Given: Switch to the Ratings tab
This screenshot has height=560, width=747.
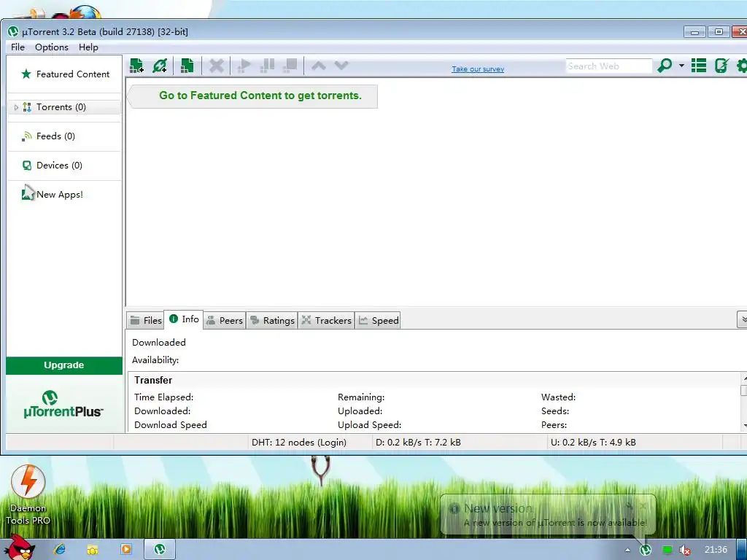Looking at the screenshot, I should pyautogui.click(x=273, y=321).
